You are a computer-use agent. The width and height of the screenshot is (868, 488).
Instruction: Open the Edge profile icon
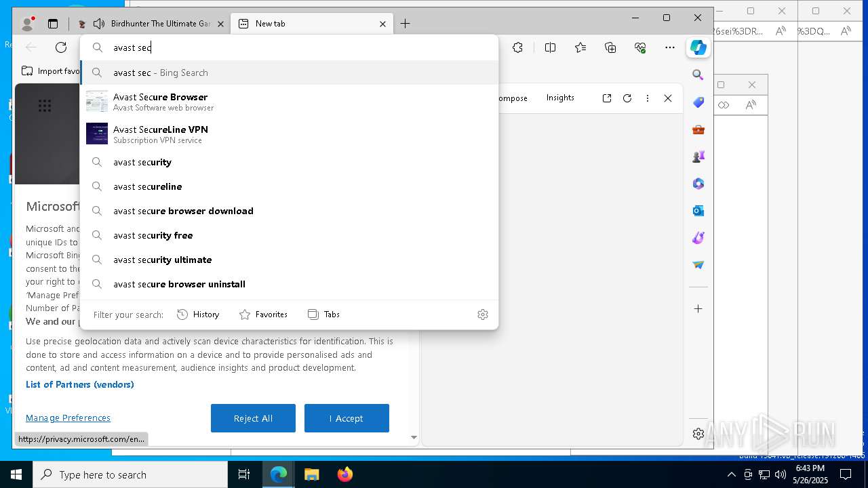coord(28,24)
